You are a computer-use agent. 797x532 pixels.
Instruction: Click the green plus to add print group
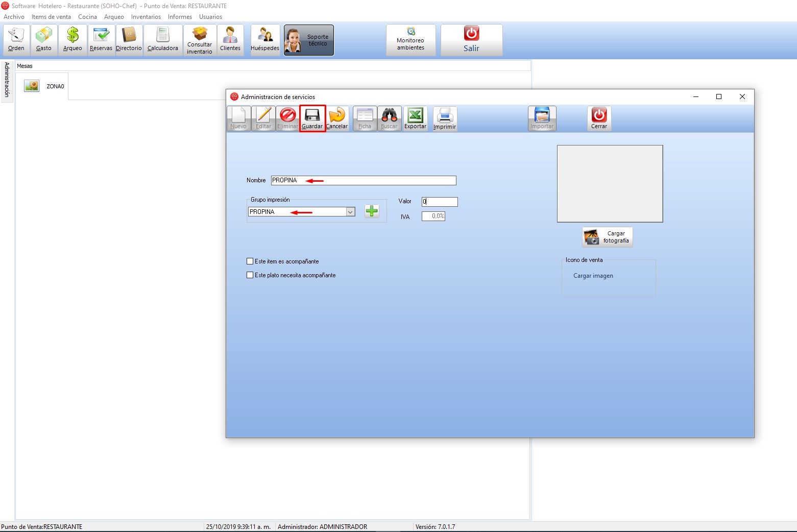tap(372, 211)
